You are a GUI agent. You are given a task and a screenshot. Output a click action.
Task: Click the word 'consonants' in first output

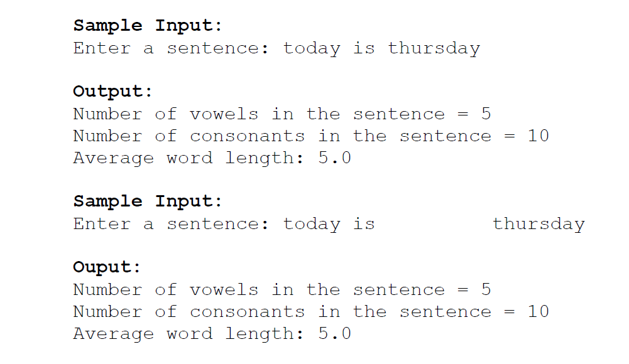point(247,137)
